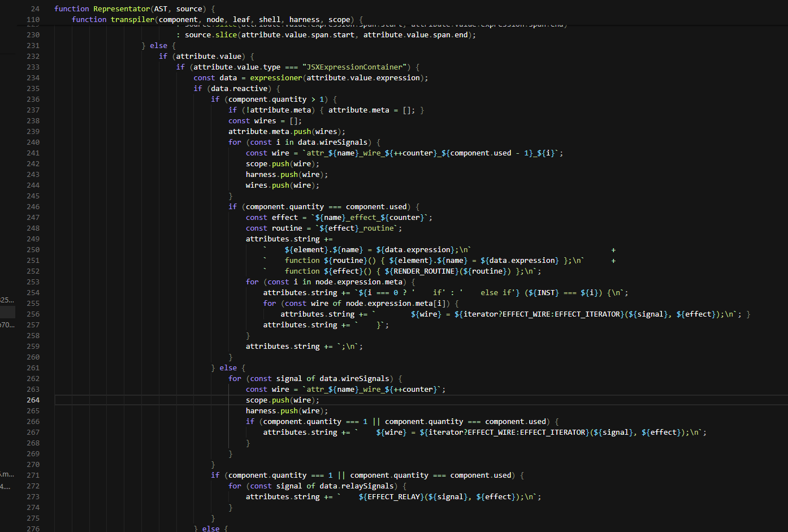Viewport: 788px width, 532px height.
Task: Click the 'EFFECT_RELAY' identifier
Action: (x=394, y=496)
